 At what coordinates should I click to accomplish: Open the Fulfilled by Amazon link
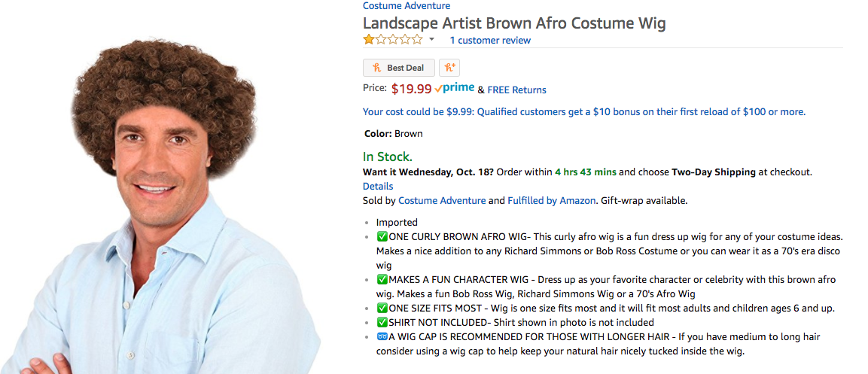click(x=551, y=201)
